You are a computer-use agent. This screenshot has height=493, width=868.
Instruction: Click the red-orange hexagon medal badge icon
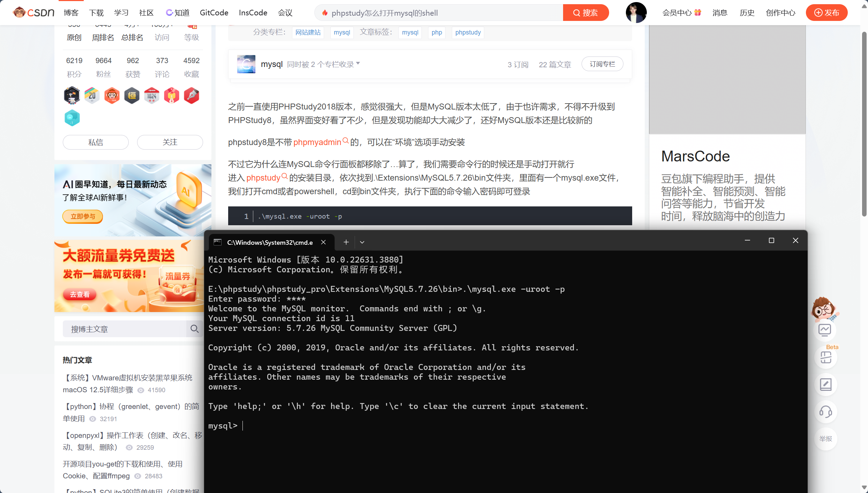pyautogui.click(x=172, y=96)
